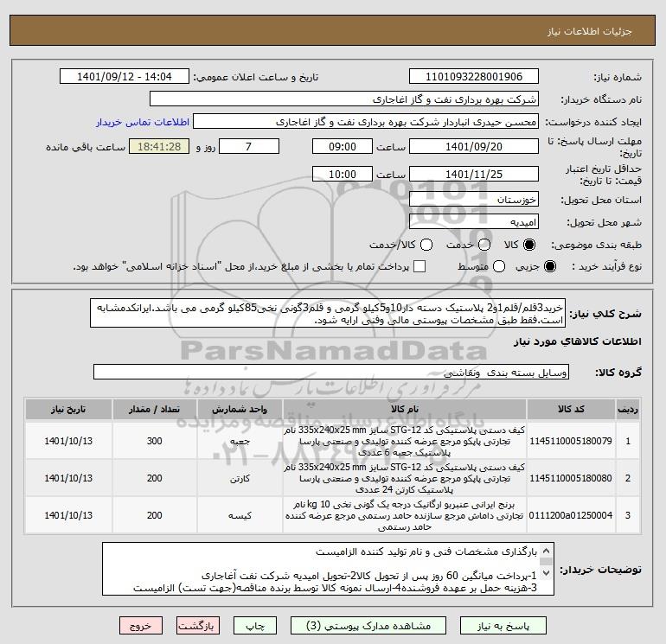The image size is (666, 644).
Task: Click product name in row 2 کارتن 24 عددی
Action: [x=405, y=478]
